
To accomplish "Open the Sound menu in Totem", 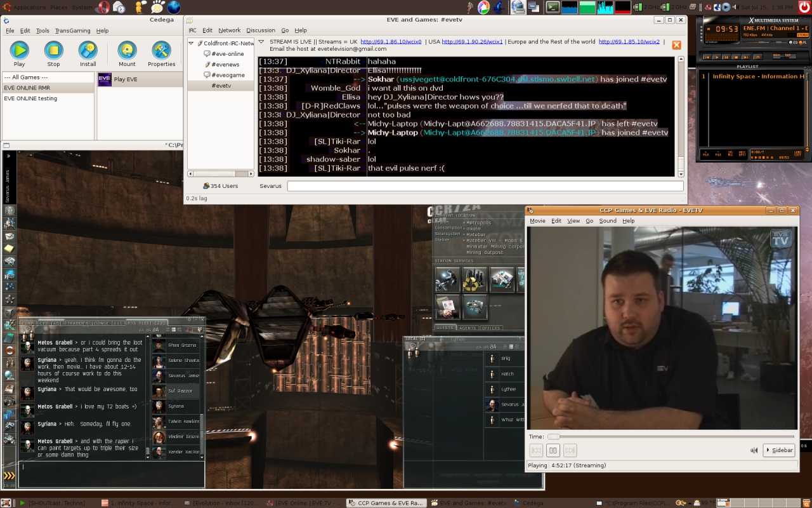I will pyautogui.click(x=608, y=221).
